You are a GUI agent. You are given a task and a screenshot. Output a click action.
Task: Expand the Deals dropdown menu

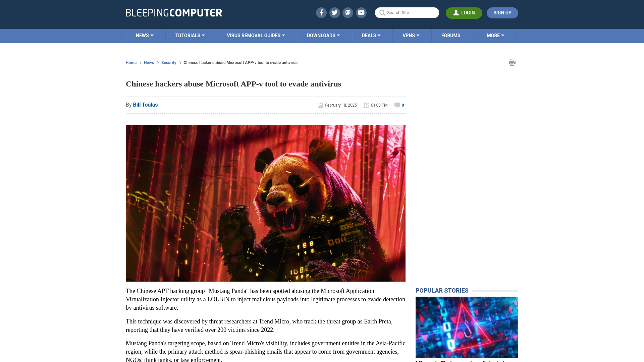pyautogui.click(x=371, y=36)
